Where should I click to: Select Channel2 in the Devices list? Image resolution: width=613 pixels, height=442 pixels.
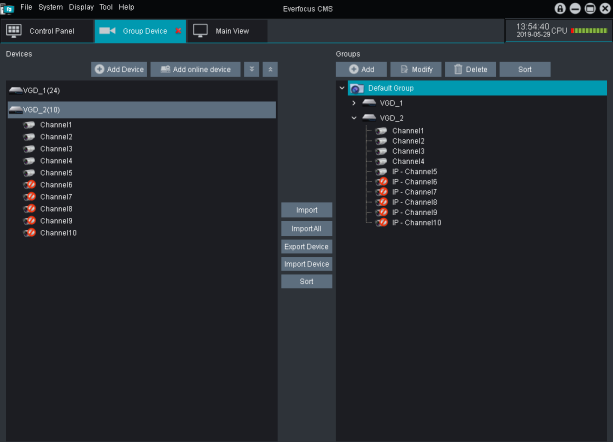click(56, 137)
